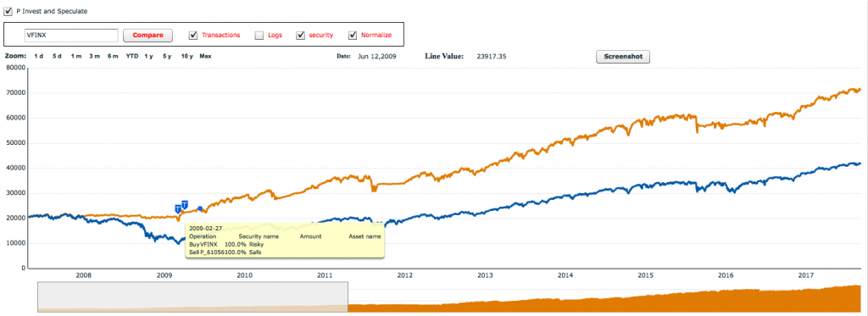Select the 6 m zoom range

click(113, 56)
